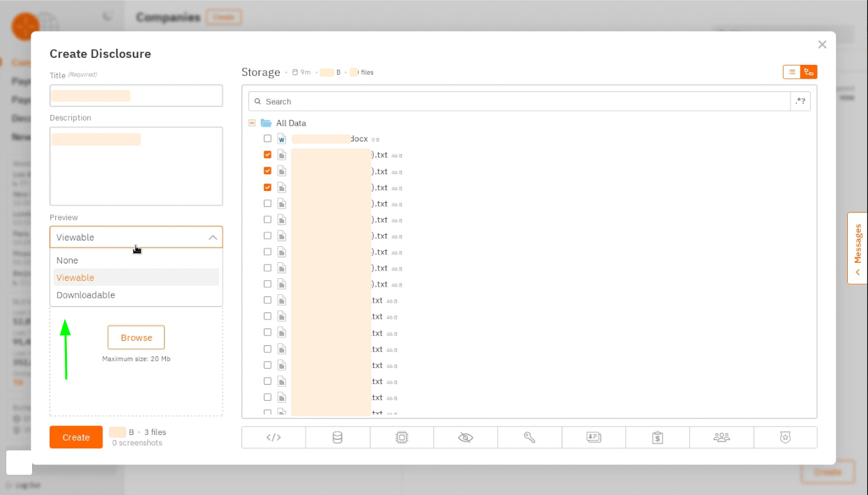
Task: Check the fourth unchecked .txt file
Action: click(267, 252)
